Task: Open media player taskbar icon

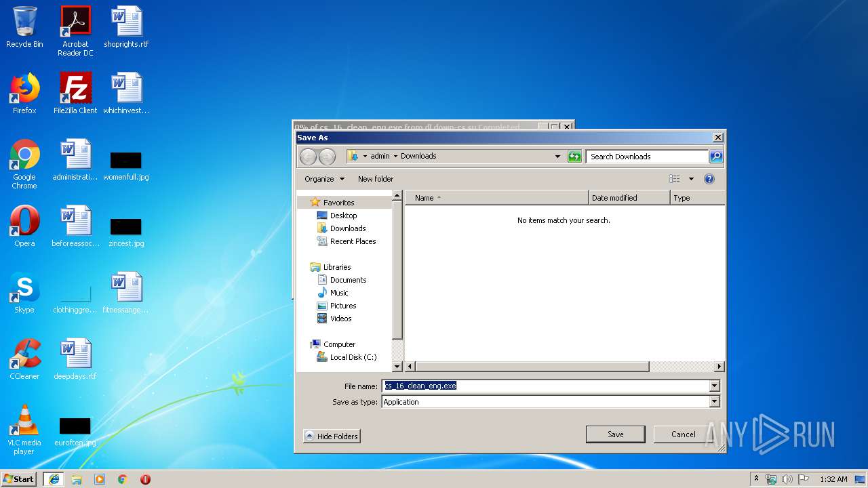Action: (100, 479)
